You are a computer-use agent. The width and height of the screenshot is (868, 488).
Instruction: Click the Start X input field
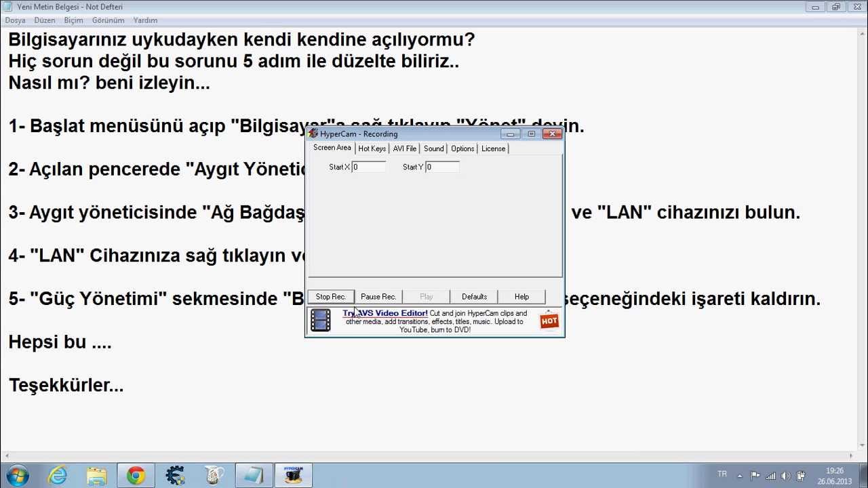pos(369,167)
